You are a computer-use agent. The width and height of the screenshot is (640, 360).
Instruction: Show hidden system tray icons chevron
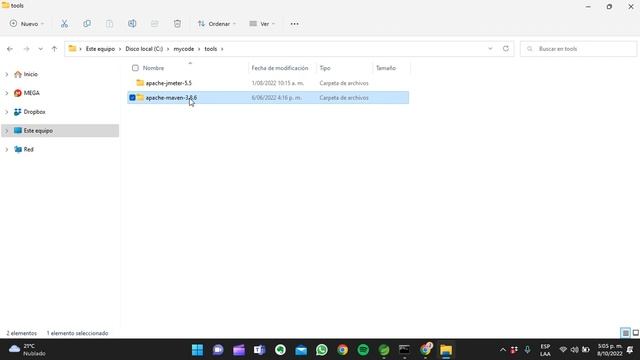tap(503, 350)
